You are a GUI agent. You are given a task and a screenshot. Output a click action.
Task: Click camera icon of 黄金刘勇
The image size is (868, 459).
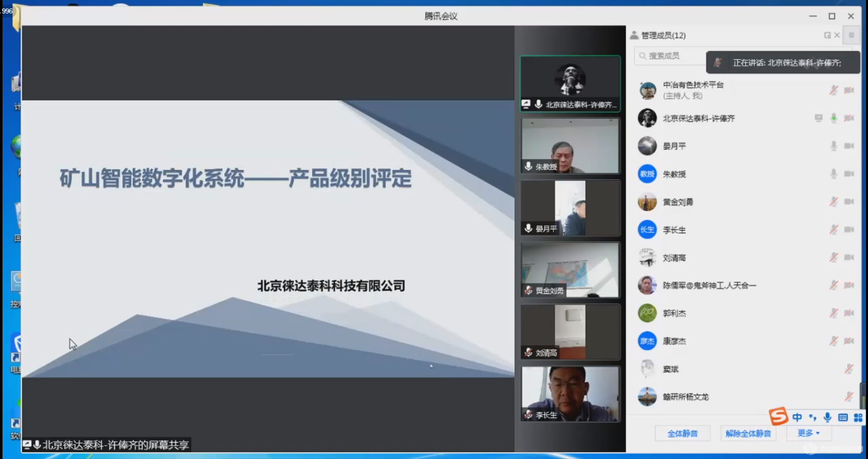click(849, 202)
